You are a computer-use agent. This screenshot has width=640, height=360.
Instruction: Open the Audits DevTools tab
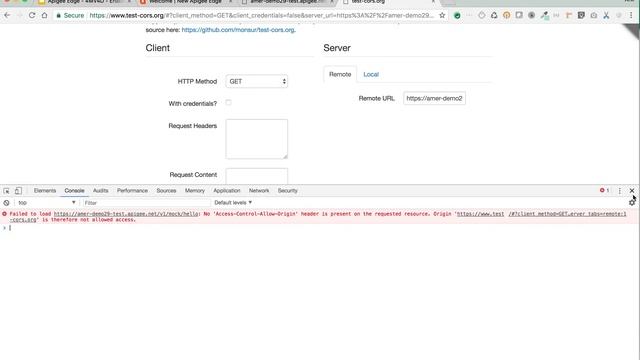100,191
